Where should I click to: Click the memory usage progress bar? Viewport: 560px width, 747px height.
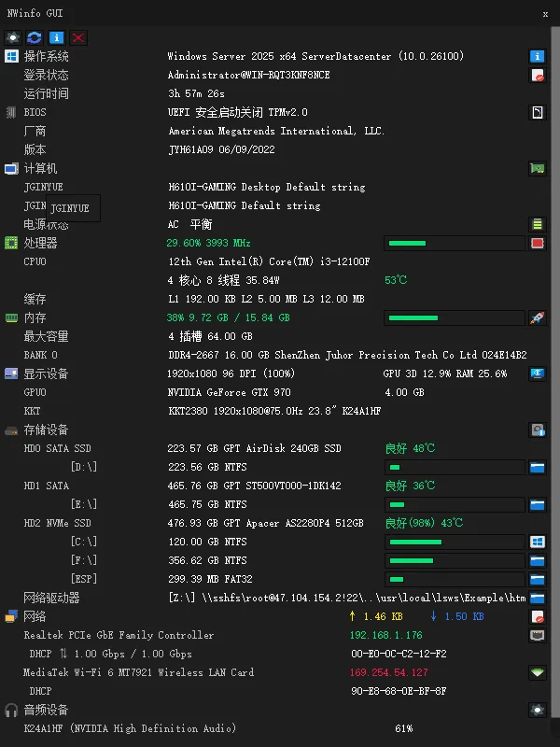(455, 317)
